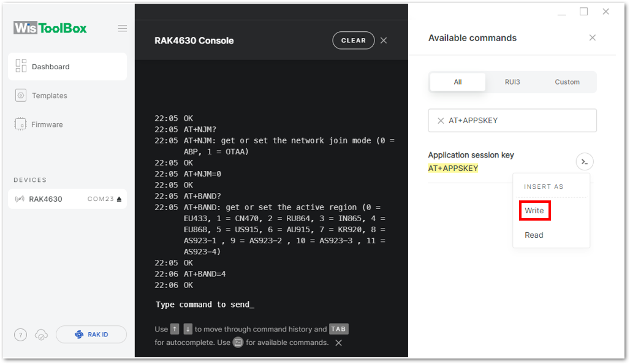Insert command as Read
Image resolution: width=630 pixels, height=364 pixels.
pyautogui.click(x=534, y=235)
